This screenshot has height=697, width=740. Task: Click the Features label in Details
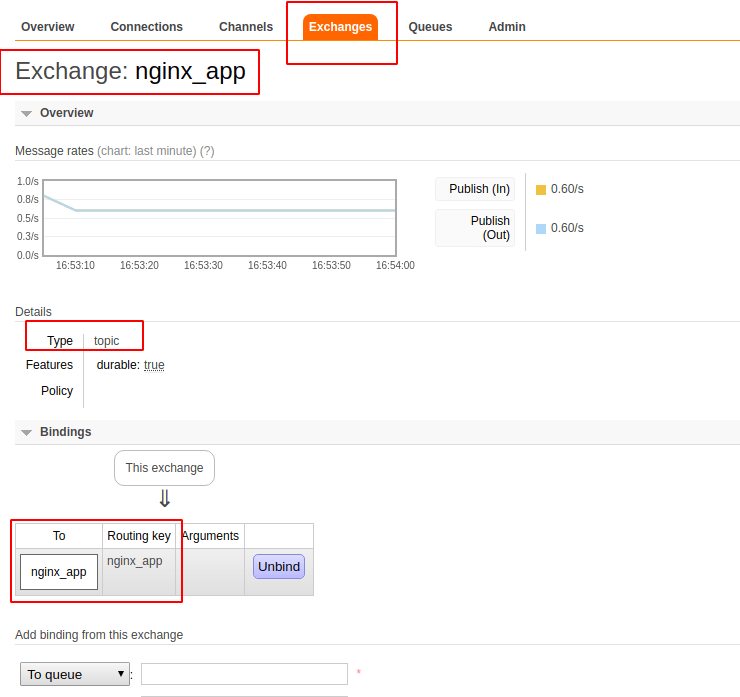(49, 365)
